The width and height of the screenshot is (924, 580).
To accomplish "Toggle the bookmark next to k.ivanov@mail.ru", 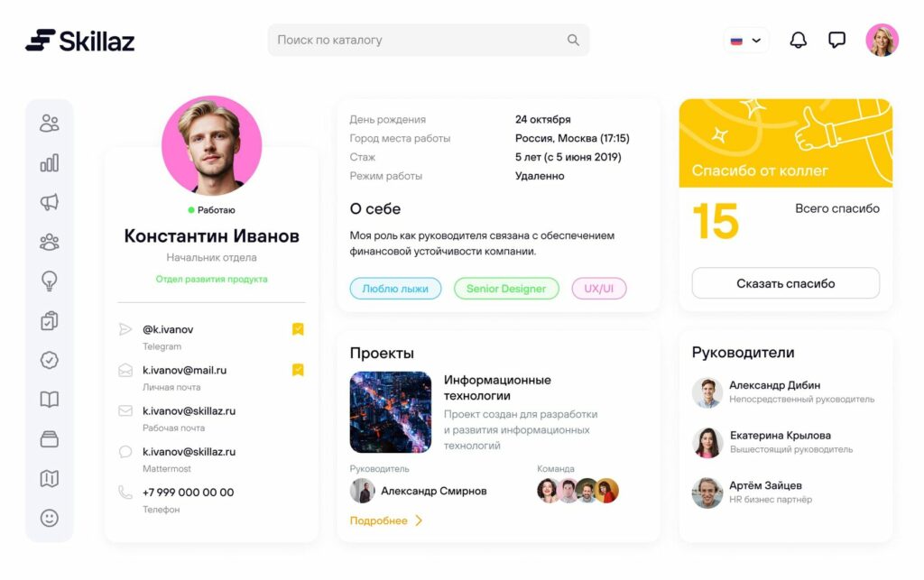I will pyautogui.click(x=298, y=370).
